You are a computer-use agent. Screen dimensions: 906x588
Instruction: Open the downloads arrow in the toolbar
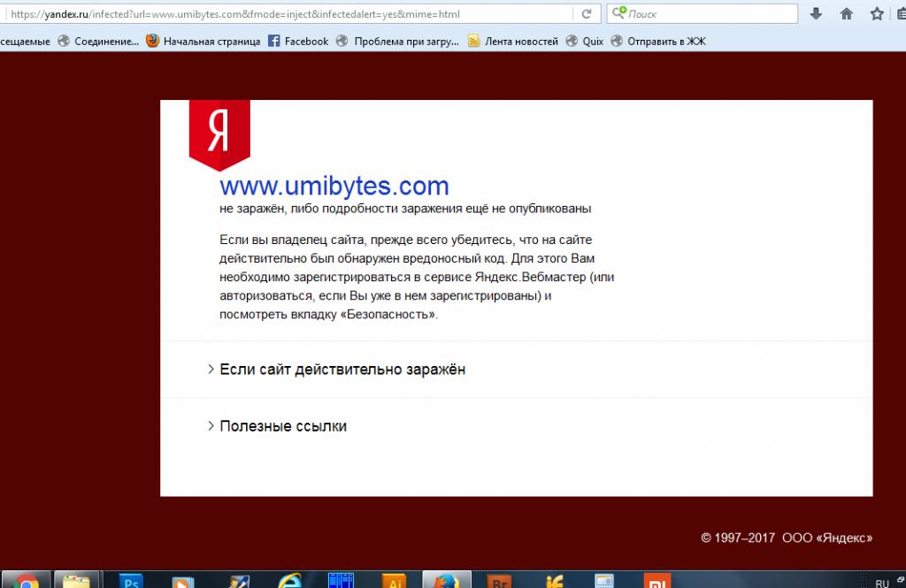coord(816,13)
